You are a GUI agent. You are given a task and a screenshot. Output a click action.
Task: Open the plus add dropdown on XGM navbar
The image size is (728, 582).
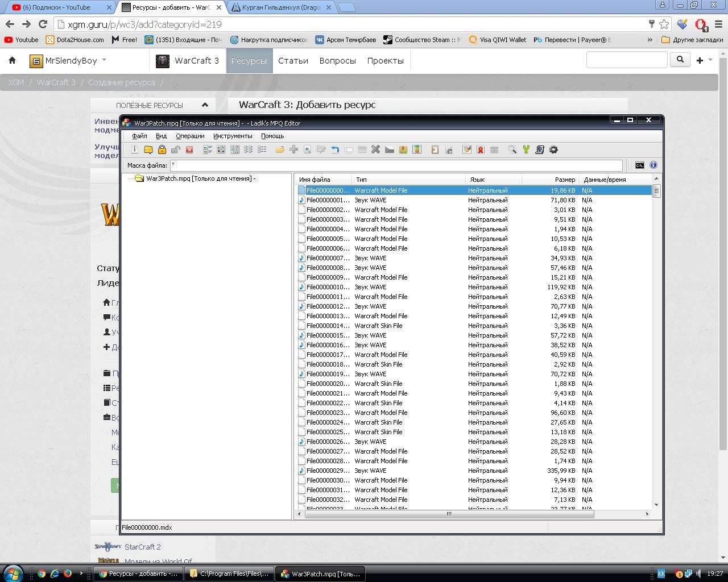click(704, 60)
